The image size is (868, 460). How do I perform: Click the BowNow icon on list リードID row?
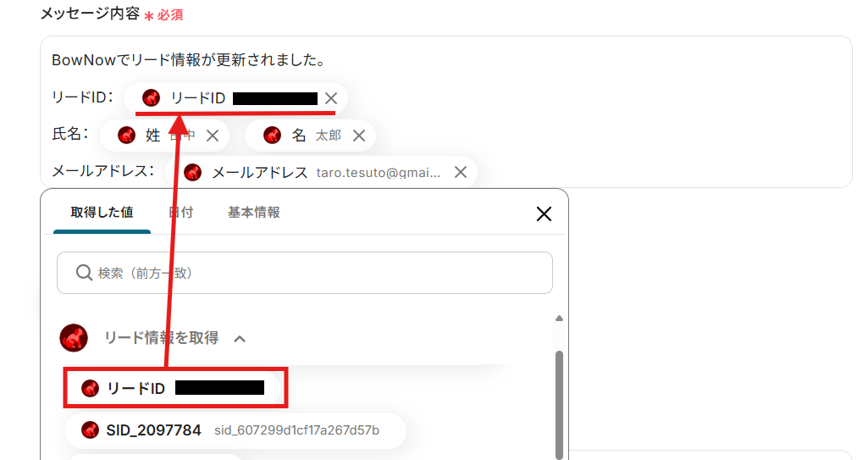point(91,388)
